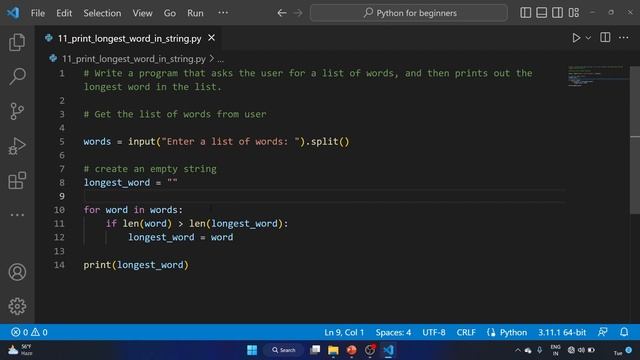Open the Run menu
The height and width of the screenshot is (360, 640).
point(195,13)
